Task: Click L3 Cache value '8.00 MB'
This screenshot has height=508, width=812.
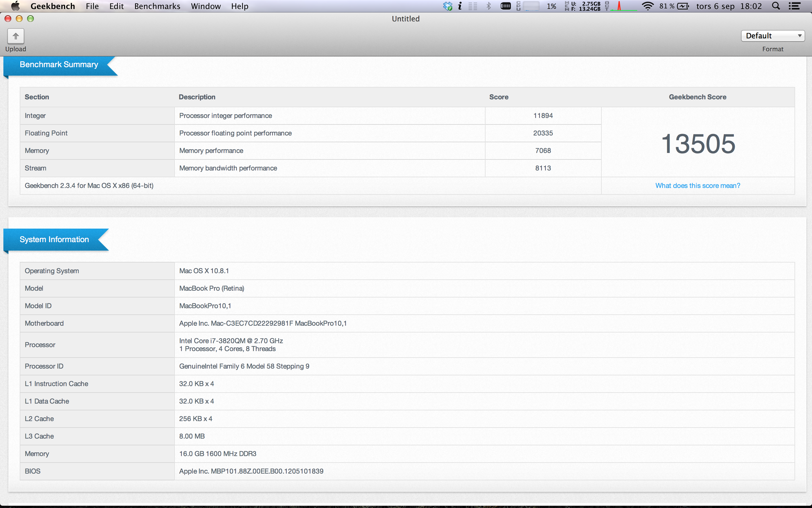Action: pos(192,436)
